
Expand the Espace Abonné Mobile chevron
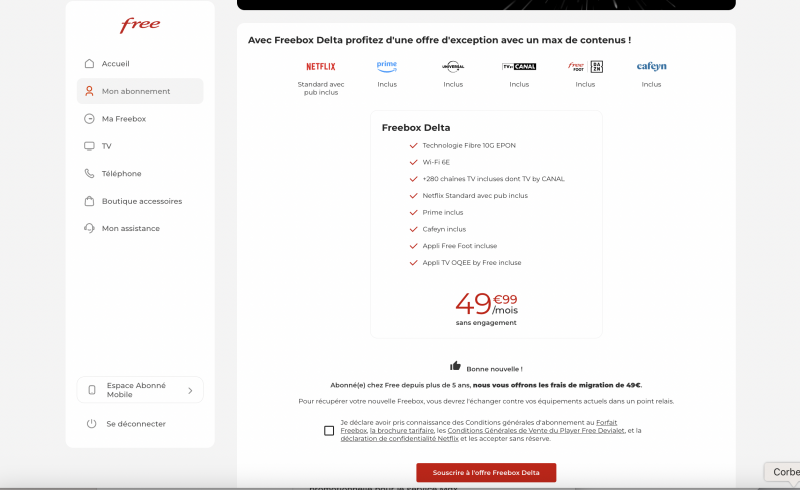pos(190,390)
